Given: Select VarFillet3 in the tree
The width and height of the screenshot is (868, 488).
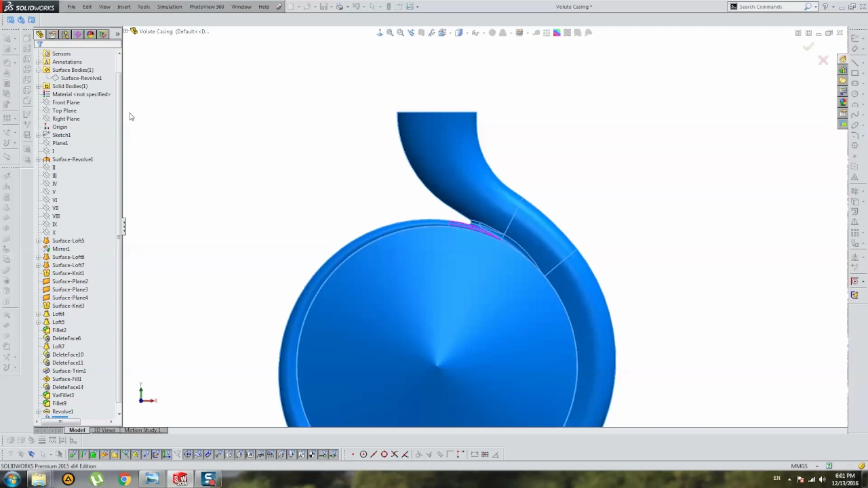Looking at the screenshot, I should pyautogui.click(x=63, y=395).
